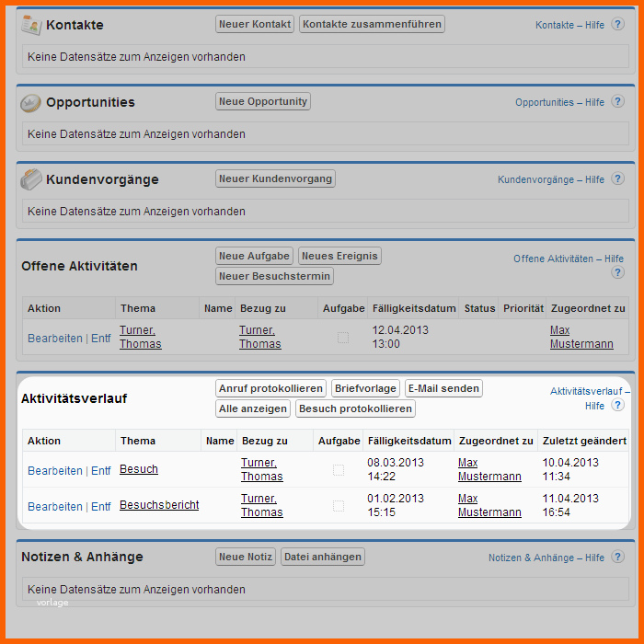Click Fälligkeitsdatum header in Offene Aktivitäten table
644x644 pixels.
point(414,308)
